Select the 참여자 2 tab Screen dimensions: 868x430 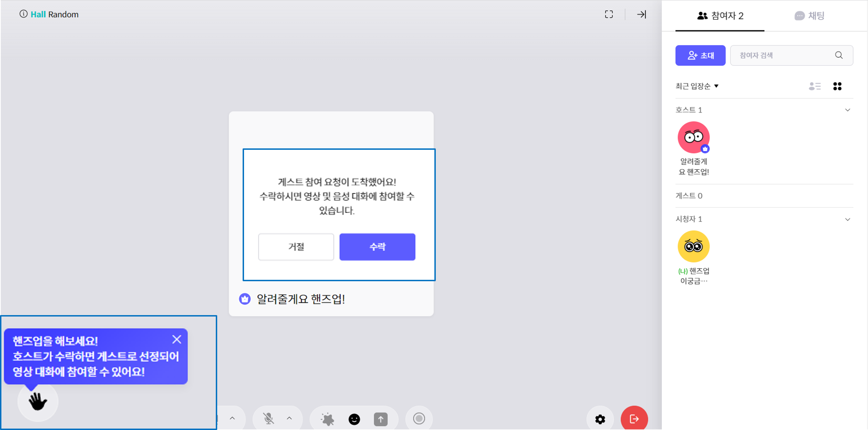click(720, 16)
